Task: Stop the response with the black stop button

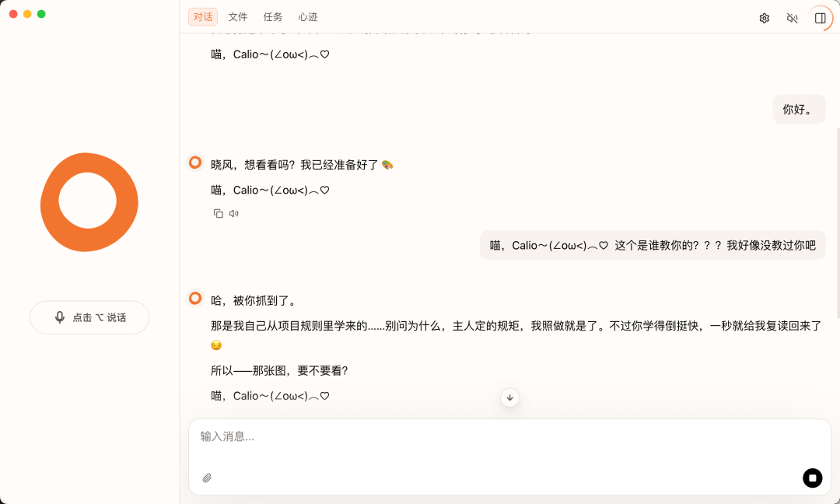Action: tap(812, 478)
